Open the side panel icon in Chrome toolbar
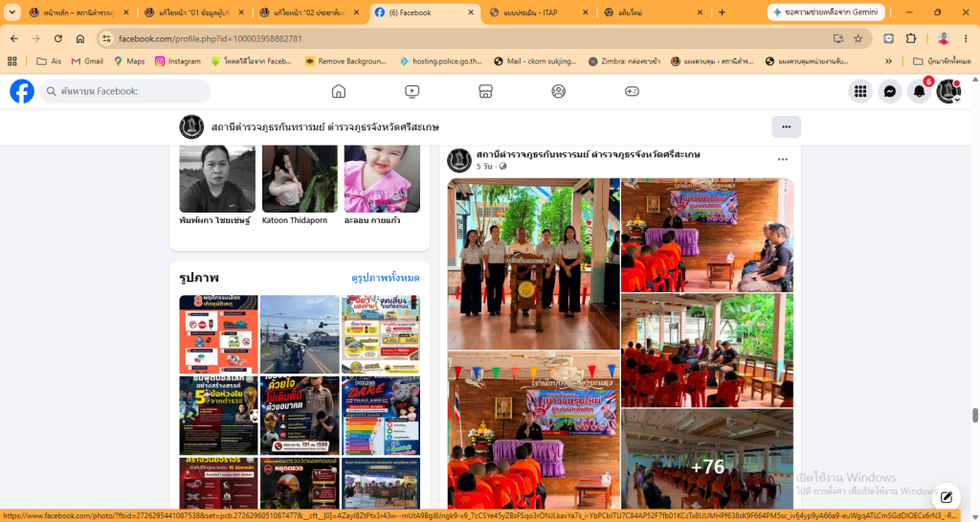This screenshot has width=980, height=522. (889, 38)
